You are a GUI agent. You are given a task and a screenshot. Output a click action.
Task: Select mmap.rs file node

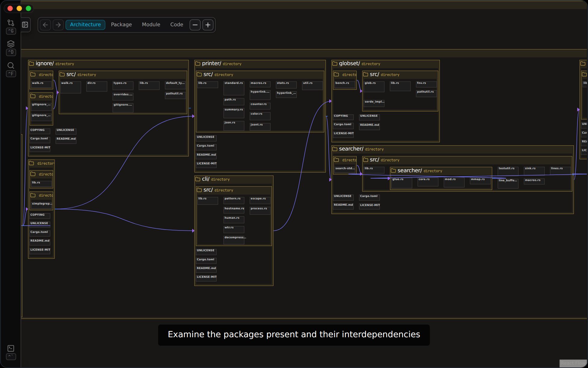coord(480,181)
